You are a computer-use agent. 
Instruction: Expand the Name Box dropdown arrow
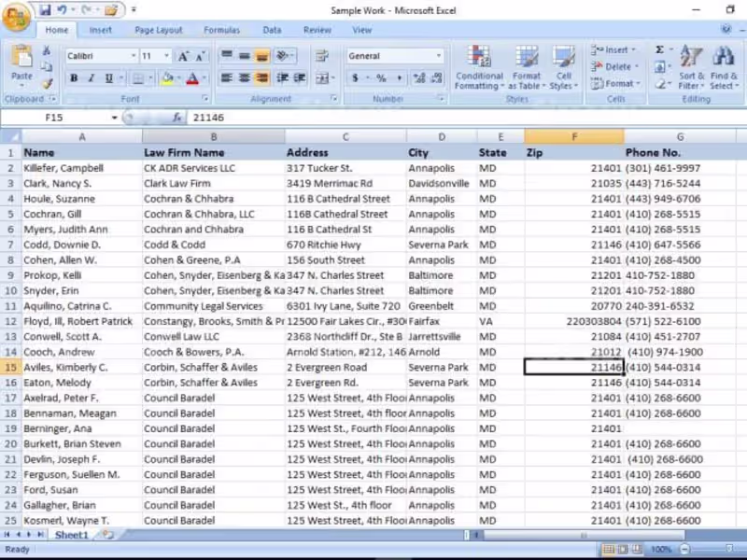coord(114,118)
